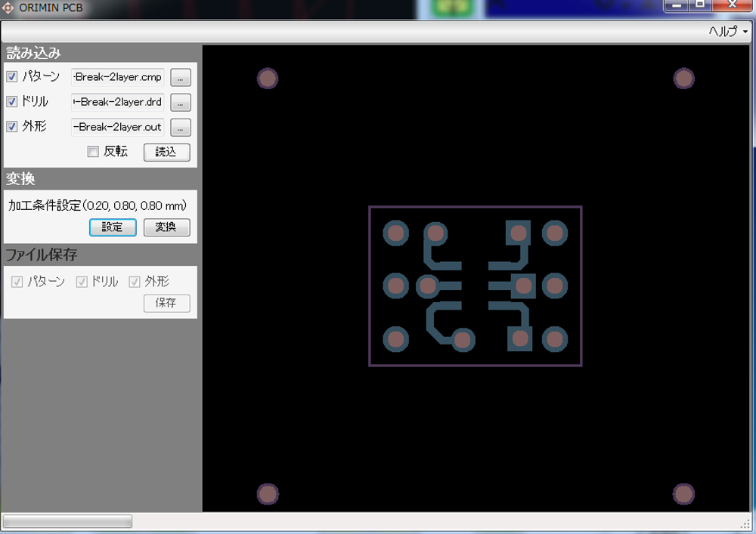756x534 pixels.
Task: Click the 保存 save button
Action: coord(166,303)
